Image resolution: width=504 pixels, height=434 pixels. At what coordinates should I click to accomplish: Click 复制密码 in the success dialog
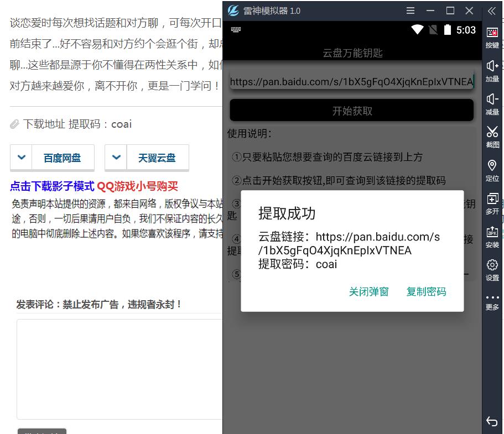[x=426, y=292]
